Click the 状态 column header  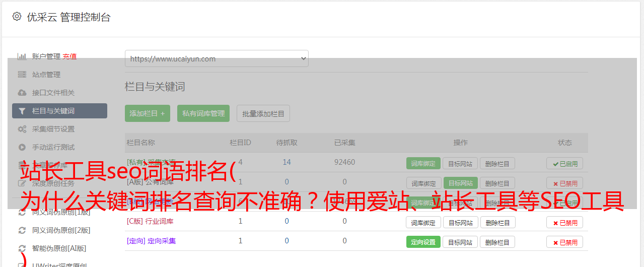(565, 143)
